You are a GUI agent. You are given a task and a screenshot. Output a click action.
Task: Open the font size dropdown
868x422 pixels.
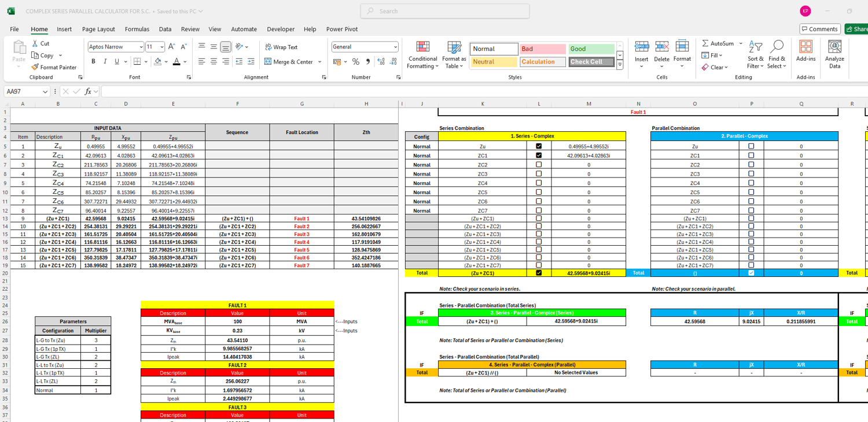(x=162, y=47)
